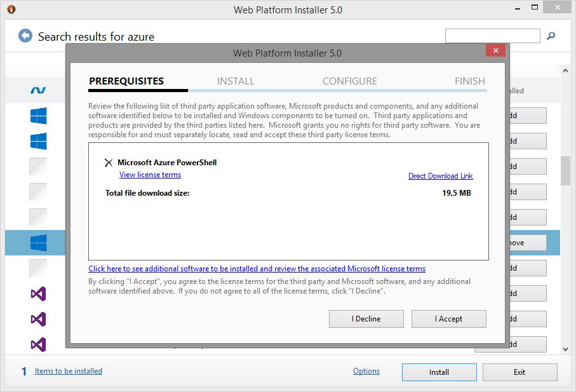Click the Exit button
Screen dimensions: 576x392
click(x=519, y=372)
